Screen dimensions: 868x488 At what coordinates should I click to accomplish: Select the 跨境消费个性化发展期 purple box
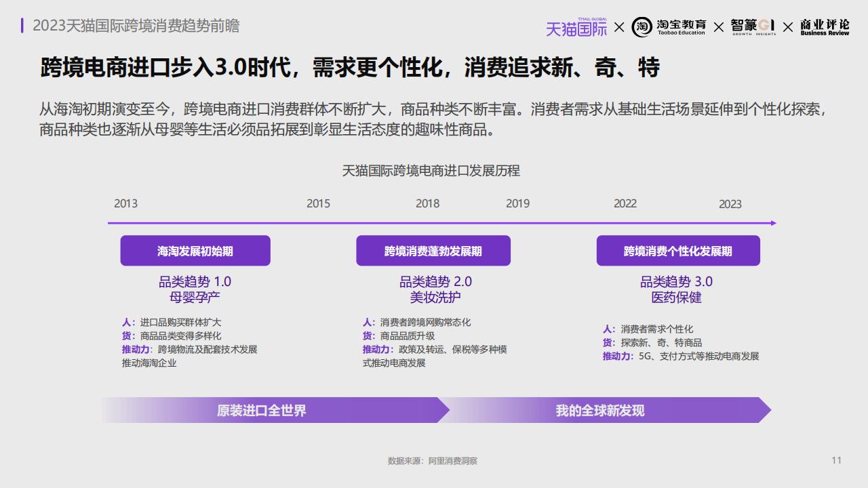[x=678, y=251]
